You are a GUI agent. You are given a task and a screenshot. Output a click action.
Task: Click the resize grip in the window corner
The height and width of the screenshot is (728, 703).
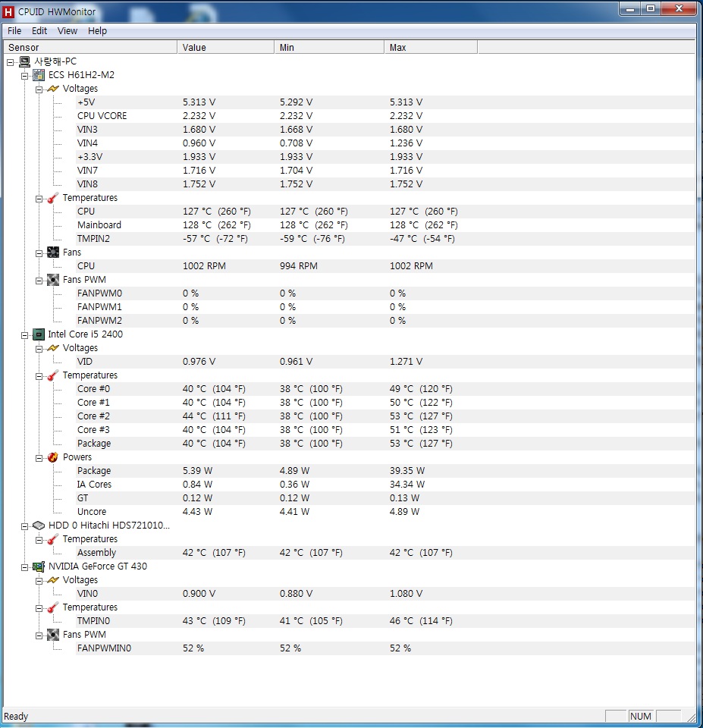[692, 717]
